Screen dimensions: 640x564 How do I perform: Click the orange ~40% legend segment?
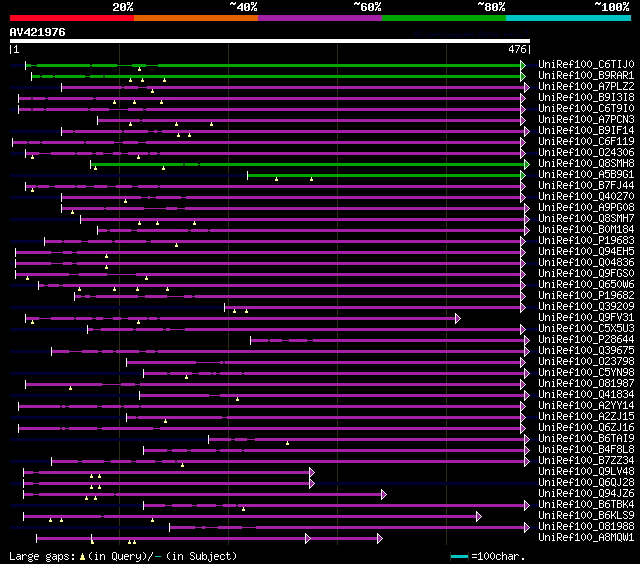pos(196,18)
